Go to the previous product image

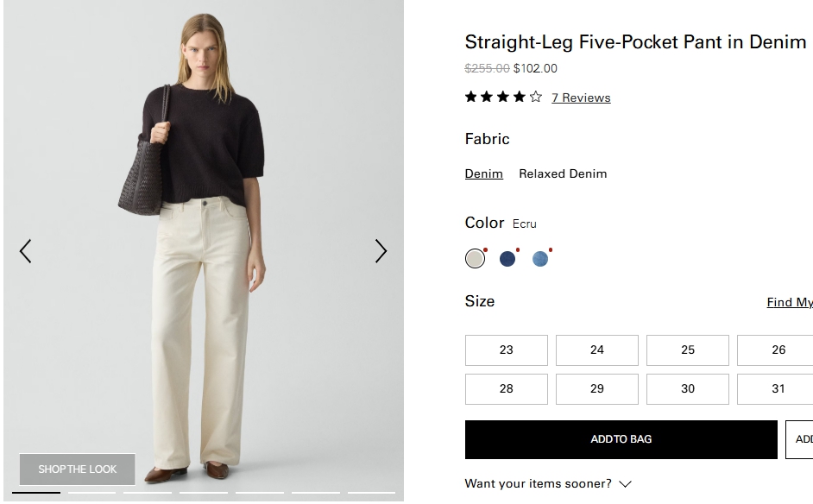(x=25, y=251)
